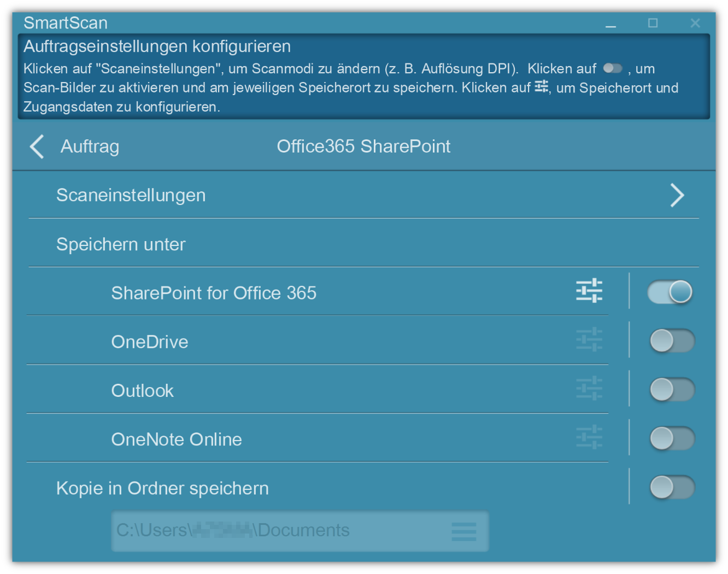This screenshot has width=728, height=574.
Task: Click the Auftrag back label
Action: click(x=90, y=147)
